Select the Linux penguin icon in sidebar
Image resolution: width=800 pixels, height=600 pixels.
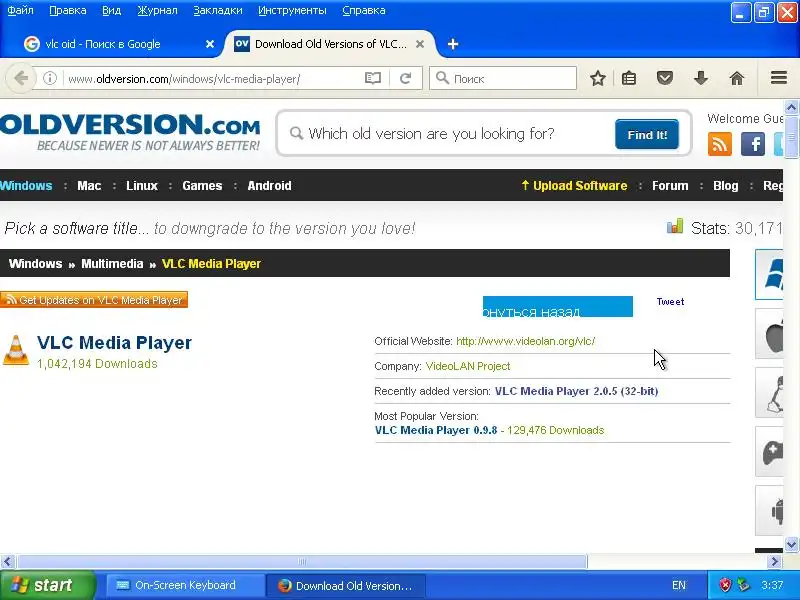coord(769,393)
